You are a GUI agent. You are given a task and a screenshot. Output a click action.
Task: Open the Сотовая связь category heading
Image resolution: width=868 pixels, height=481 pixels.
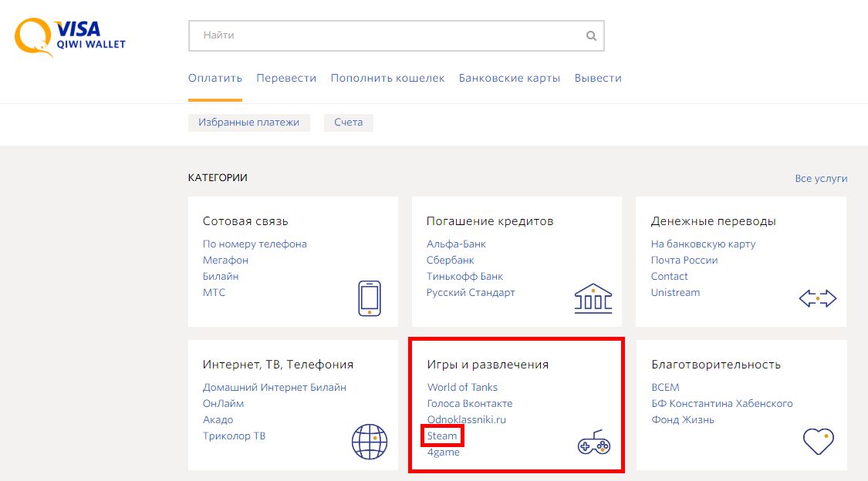245,221
